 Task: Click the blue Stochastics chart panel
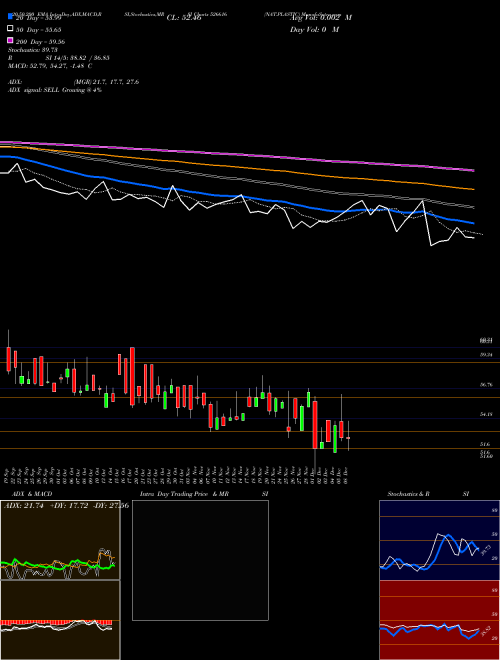439,540
